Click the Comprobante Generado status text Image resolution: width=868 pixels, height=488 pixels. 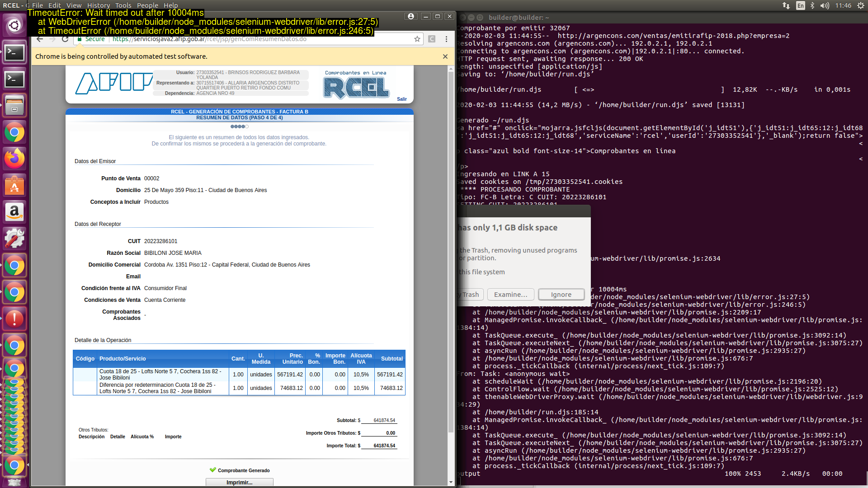pos(244,470)
